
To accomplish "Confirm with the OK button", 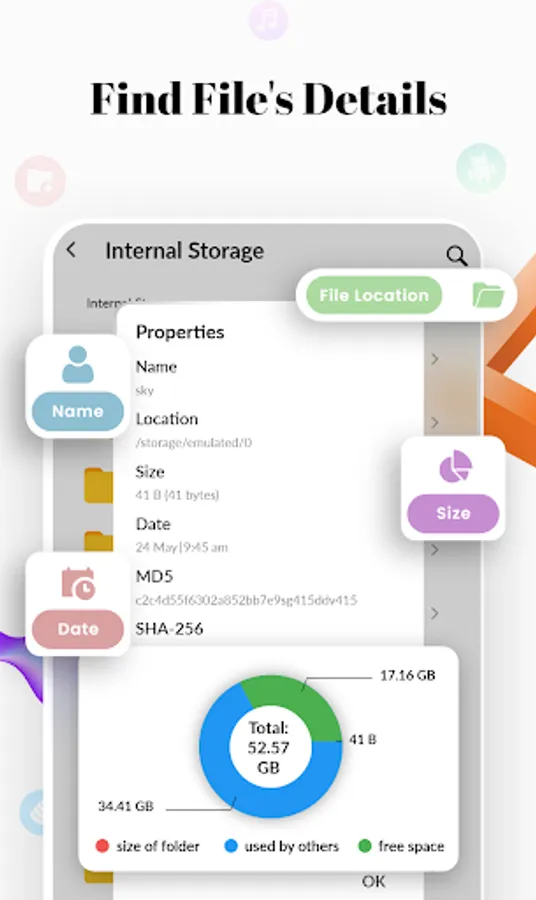I will pyautogui.click(x=374, y=881).
